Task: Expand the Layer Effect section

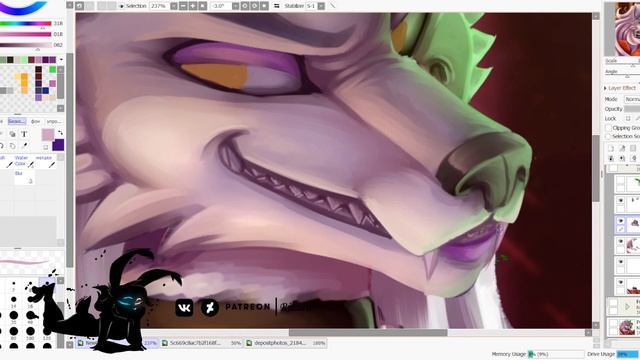Action: (x=605, y=88)
